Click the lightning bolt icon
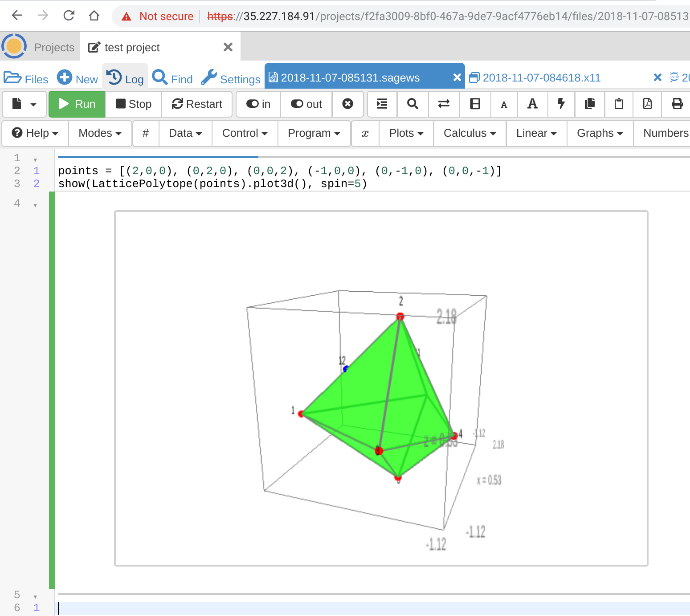690x616 pixels. pos(561,104)
